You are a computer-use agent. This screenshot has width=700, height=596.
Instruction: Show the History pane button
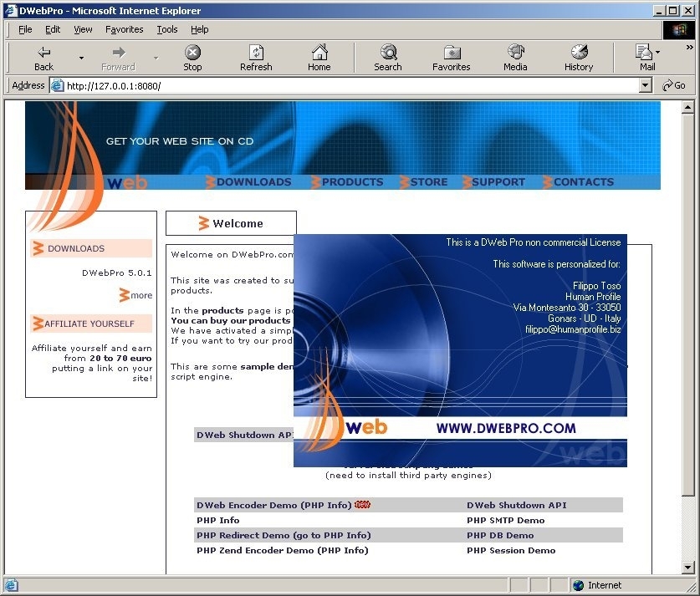pyautogui.click(x=579, y=58)
